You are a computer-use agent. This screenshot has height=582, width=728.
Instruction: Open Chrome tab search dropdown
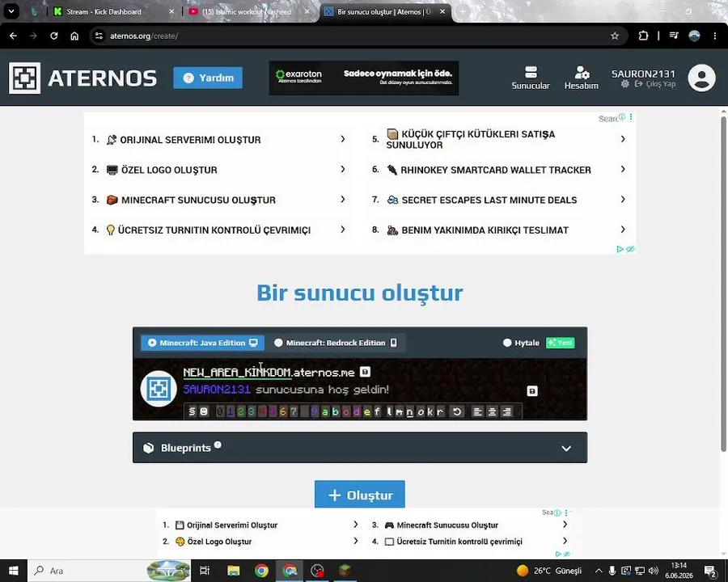11,11
